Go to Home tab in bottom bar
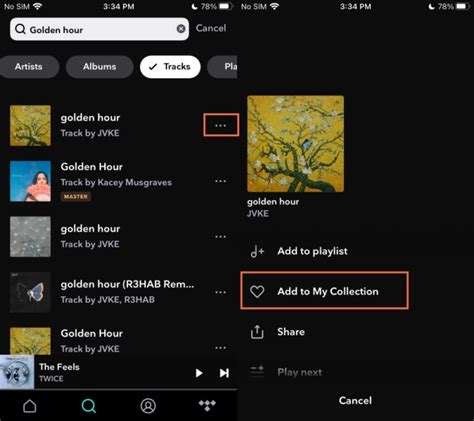Image resolution: width=474 pixels, height=421 pixels. tap(30, 406)
